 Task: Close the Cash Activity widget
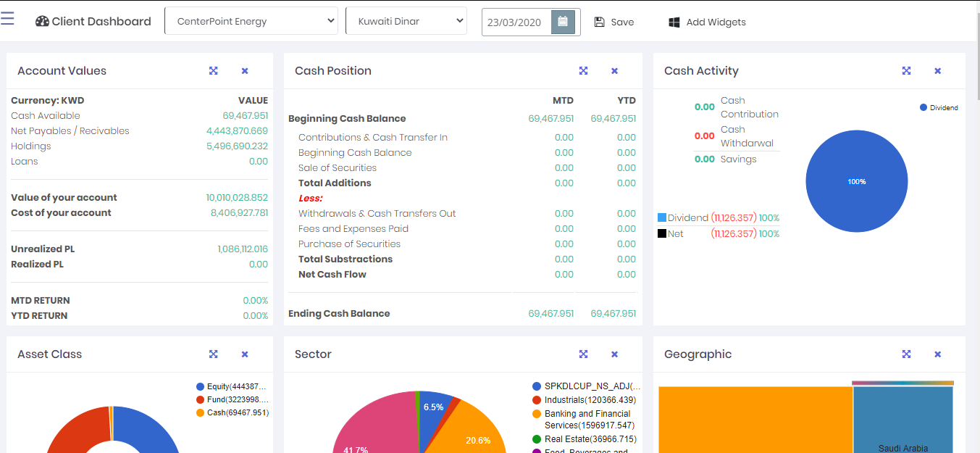click(x=937, y=71)
